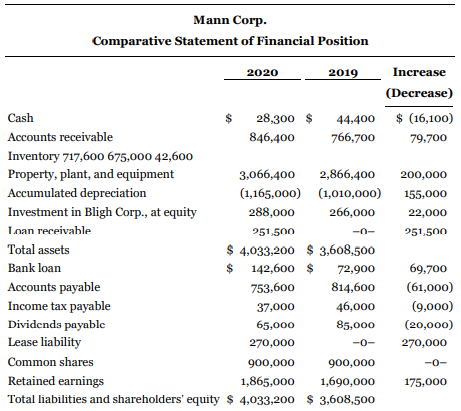Select the 2020 Accounts receivable value 846,400
Image resolution: width=461 pixels, height=411 pixels.
(272, 137)
